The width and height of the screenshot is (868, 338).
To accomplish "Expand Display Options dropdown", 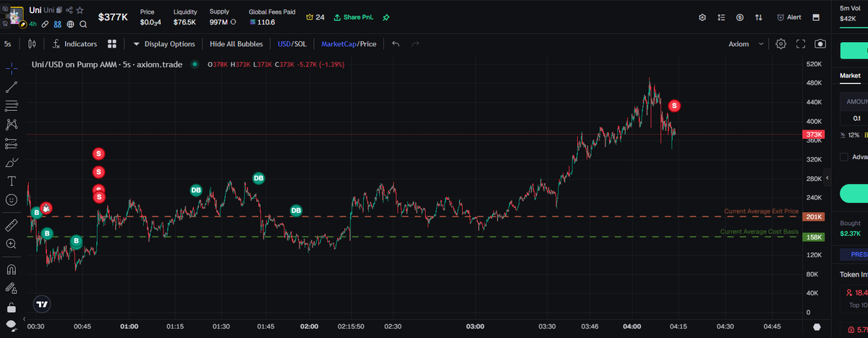I will coord(164,43).
